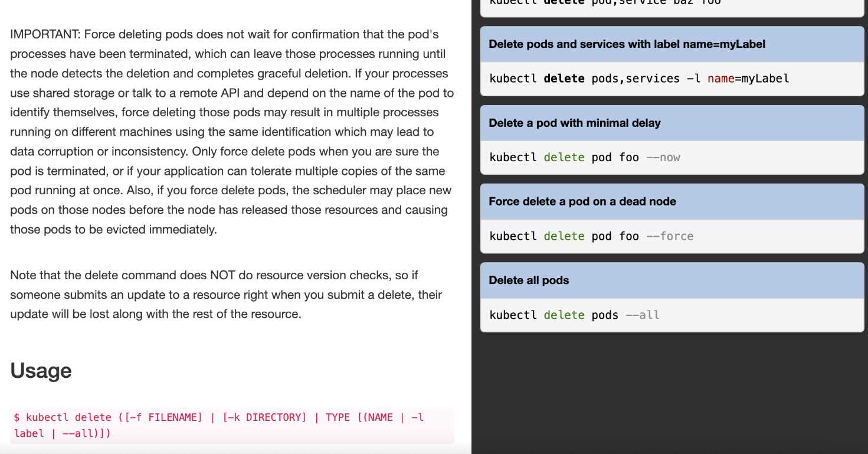This screenshot has width=868, height=454.
Task: Click the "--all" flag in "delete pods" example
Action: pyautogui.click(x=642, y=315)
